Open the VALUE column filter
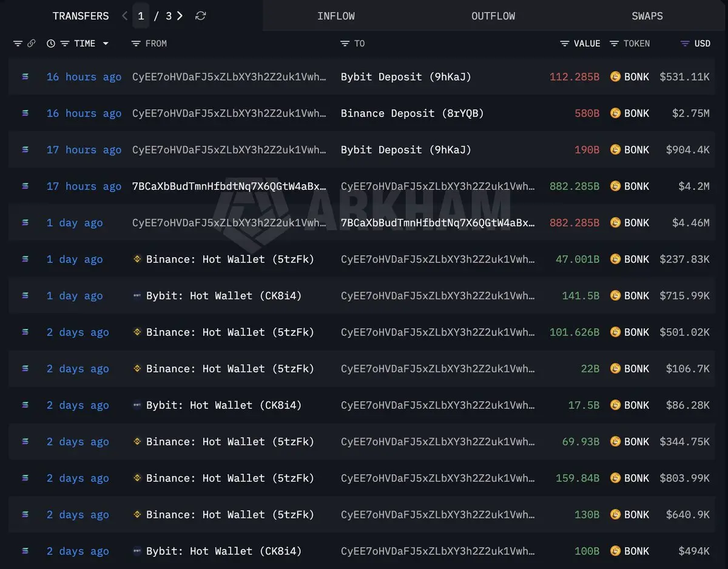Image resolution: width=728 pixels, height=569 pixels. click(564, 44)
